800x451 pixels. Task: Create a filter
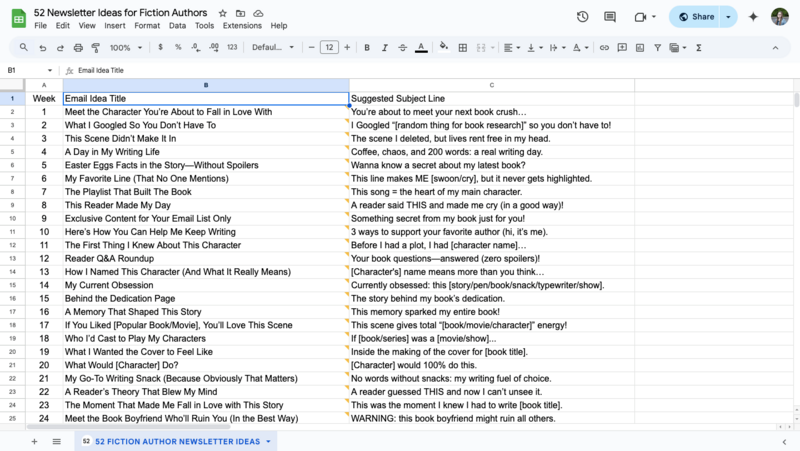coord(658,47)
